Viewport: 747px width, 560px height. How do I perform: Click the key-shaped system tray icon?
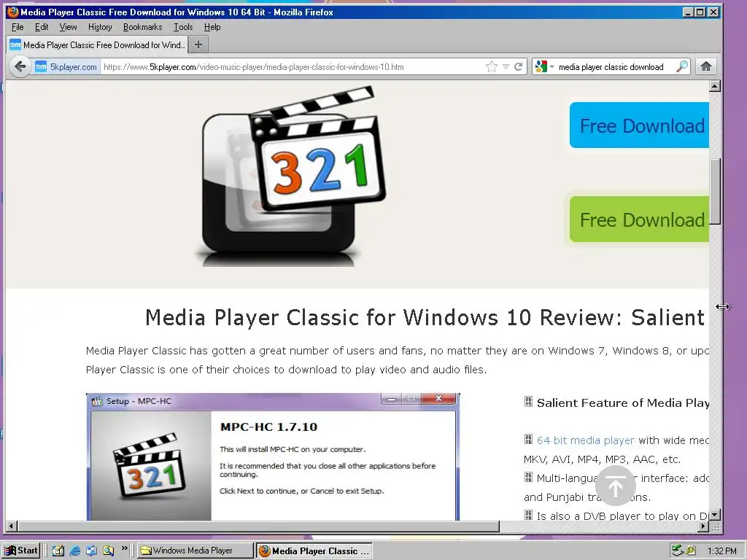tap(690, 551)
